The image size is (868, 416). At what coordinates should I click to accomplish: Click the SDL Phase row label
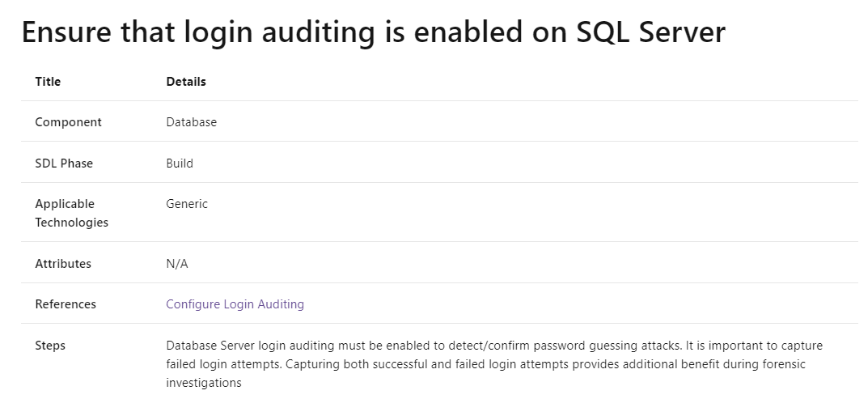click(x=64, y=163)
